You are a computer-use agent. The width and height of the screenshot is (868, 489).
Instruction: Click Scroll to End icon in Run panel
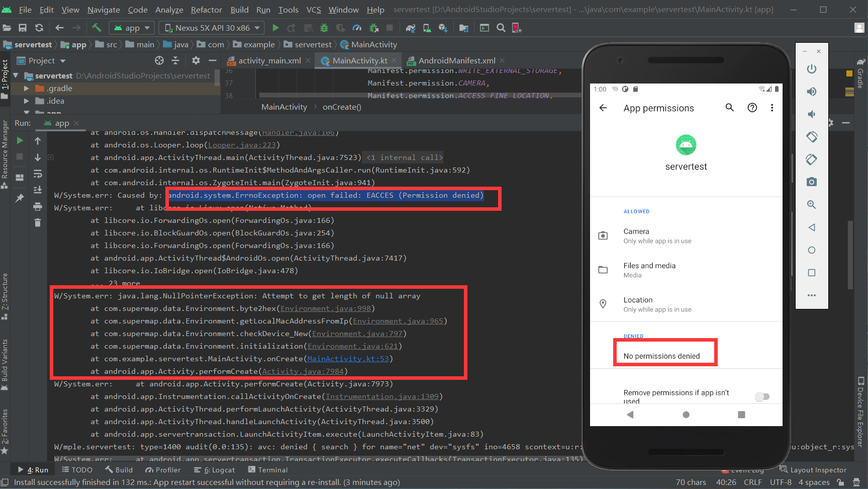(x=38, y=190)
